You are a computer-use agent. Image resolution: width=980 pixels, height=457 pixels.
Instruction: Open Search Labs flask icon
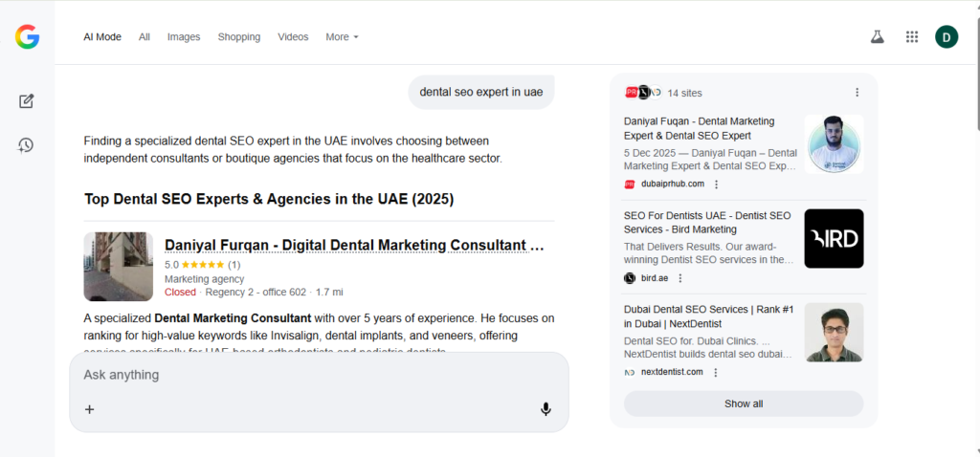878,37
